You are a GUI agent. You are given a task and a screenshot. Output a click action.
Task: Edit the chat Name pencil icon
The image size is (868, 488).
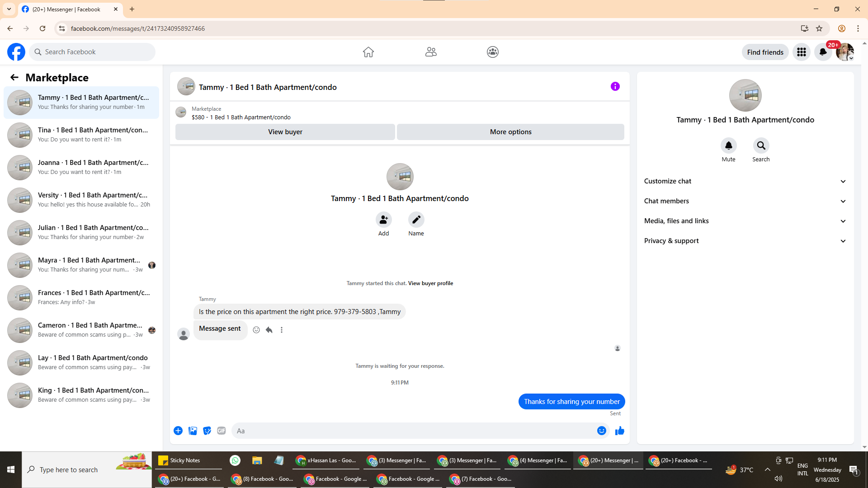416,220
